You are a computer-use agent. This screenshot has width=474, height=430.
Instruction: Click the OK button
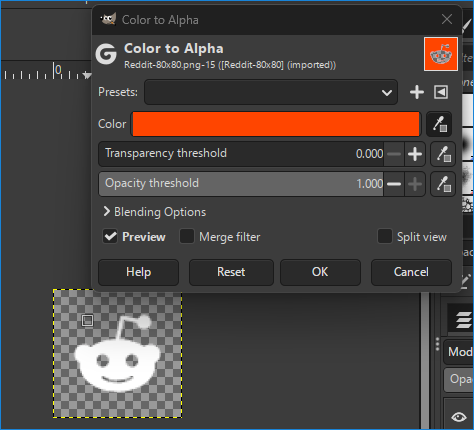pos(320,272)
